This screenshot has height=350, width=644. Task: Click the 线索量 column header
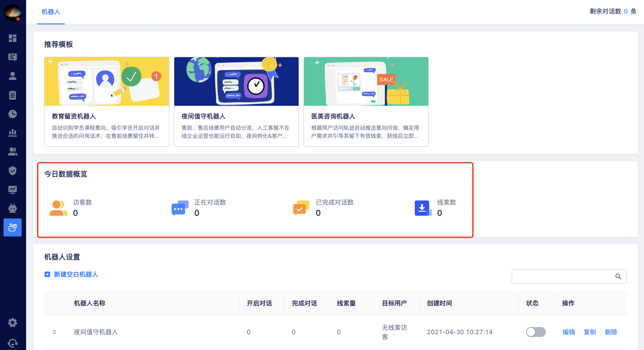coord(346,303)
